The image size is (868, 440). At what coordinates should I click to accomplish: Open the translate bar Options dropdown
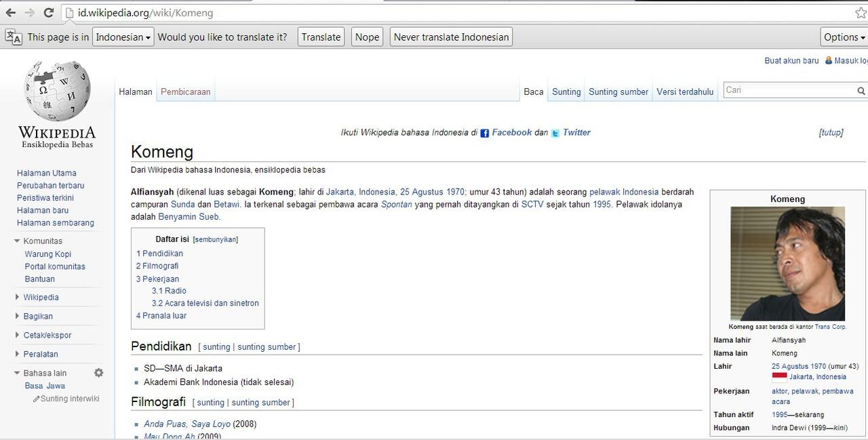844,37
